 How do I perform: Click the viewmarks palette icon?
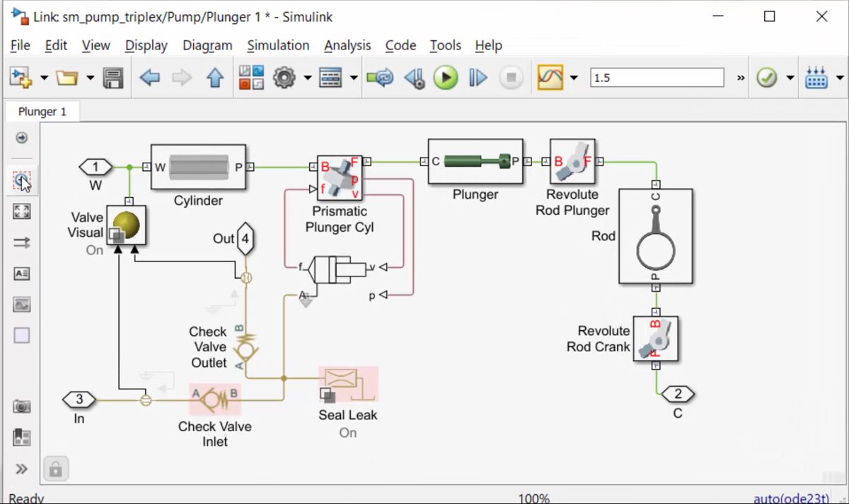pos(22,438)
